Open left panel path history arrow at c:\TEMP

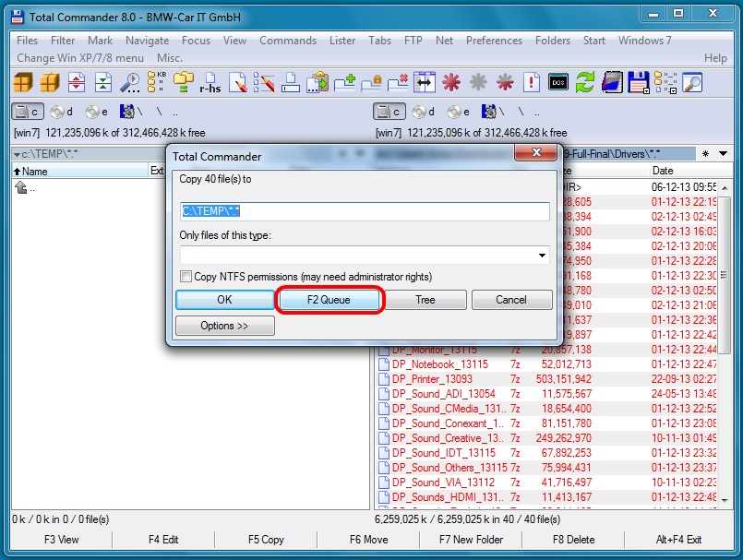(17, 154)
